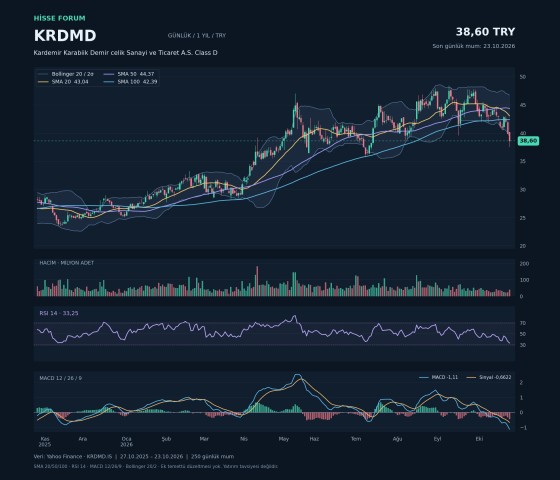This screenshot has width=560, height=480.
Task: Click the purple SMA 50 legend line swatch
Action: [109, 74]
